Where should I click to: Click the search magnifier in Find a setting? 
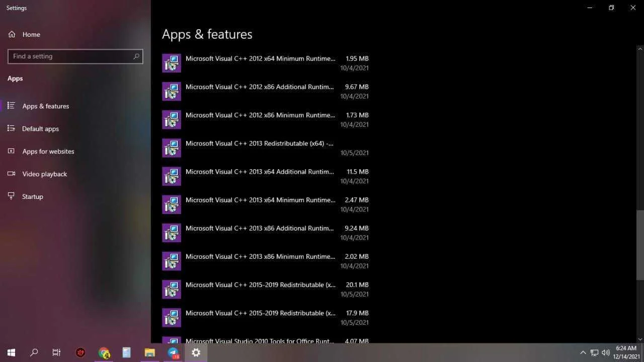tap(136, 56)
